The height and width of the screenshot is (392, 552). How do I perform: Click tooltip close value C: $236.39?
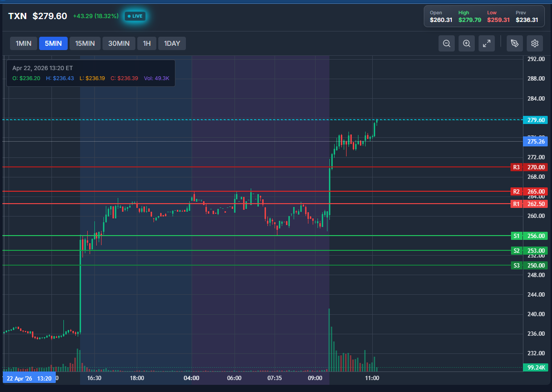[x=124, y=78]
